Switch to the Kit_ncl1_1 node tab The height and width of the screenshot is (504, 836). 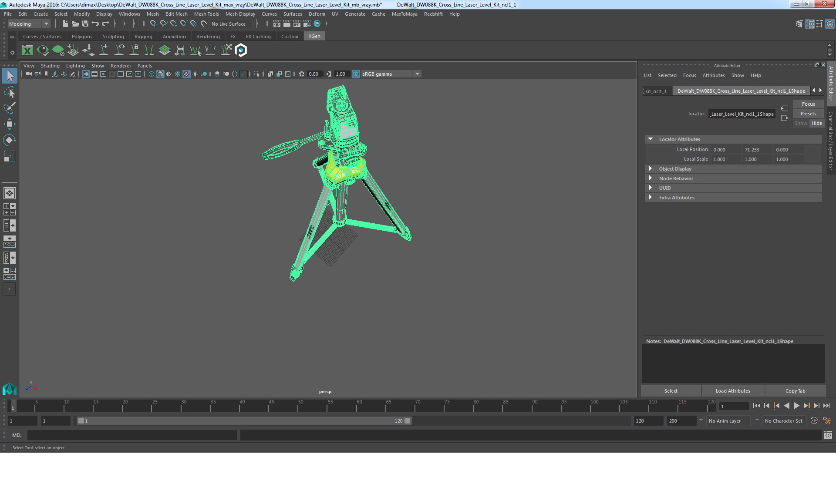click(x=656, y=91)
